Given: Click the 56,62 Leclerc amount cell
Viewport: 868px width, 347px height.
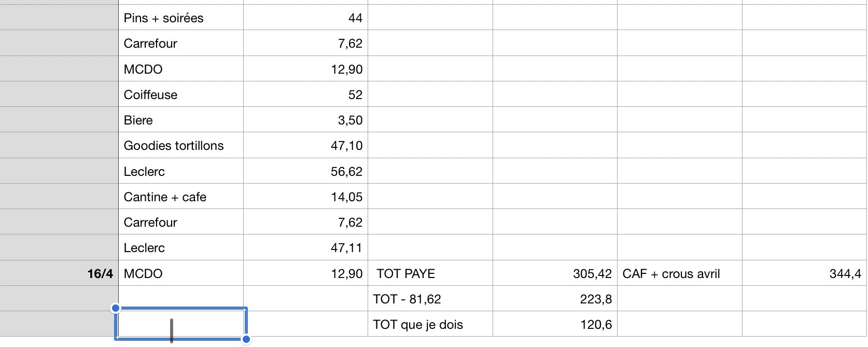Looking at the screenshot, I should [x=305, y=172].
